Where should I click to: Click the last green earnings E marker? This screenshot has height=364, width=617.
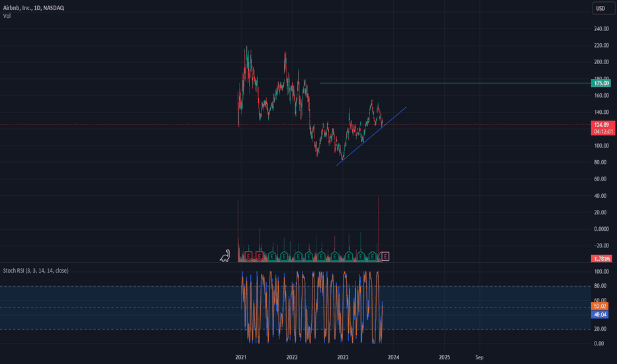(x=372, y=257)
